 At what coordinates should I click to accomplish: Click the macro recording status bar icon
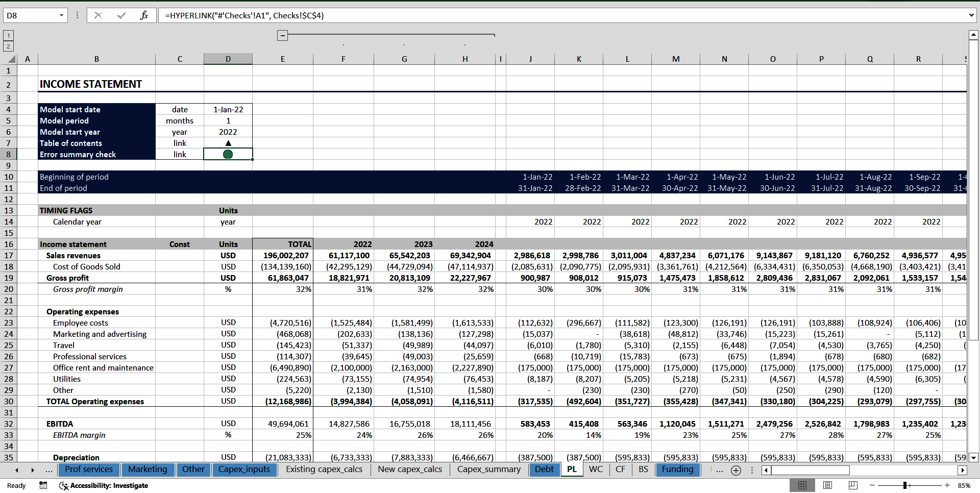pyautogui.click(x=43, y=485)
